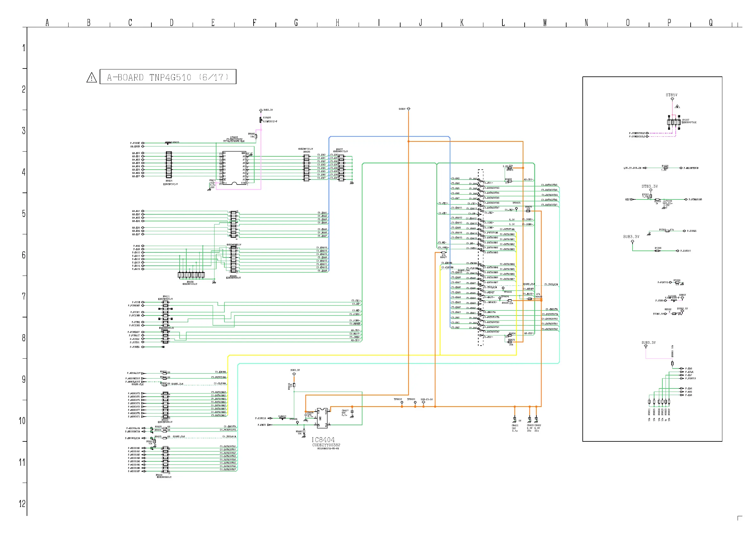Click the R8418 10k resistor symbol
The image size is (756, 534).
[x=294, y=385]
